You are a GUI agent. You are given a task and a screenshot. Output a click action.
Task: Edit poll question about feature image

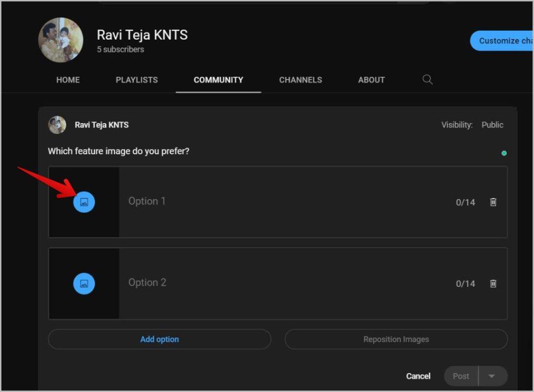tap(118, 151)
